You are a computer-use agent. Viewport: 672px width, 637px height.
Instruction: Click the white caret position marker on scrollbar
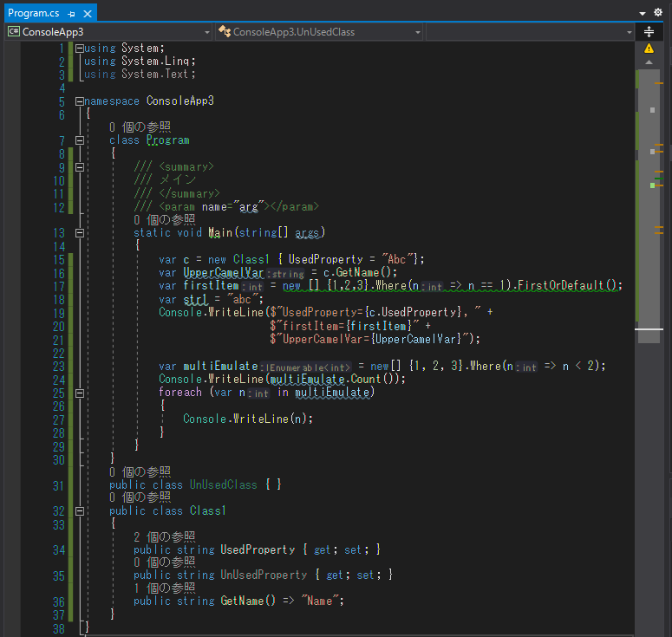pyautogui.click(x=649, y=329)
